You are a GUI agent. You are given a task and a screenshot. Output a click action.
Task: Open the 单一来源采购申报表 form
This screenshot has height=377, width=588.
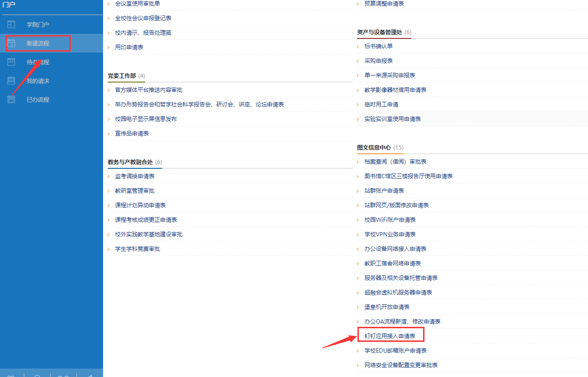click(x=390, y=75)
